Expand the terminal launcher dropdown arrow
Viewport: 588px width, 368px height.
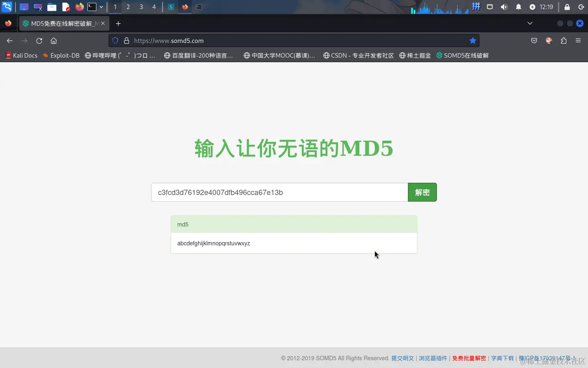click(101, 7)
